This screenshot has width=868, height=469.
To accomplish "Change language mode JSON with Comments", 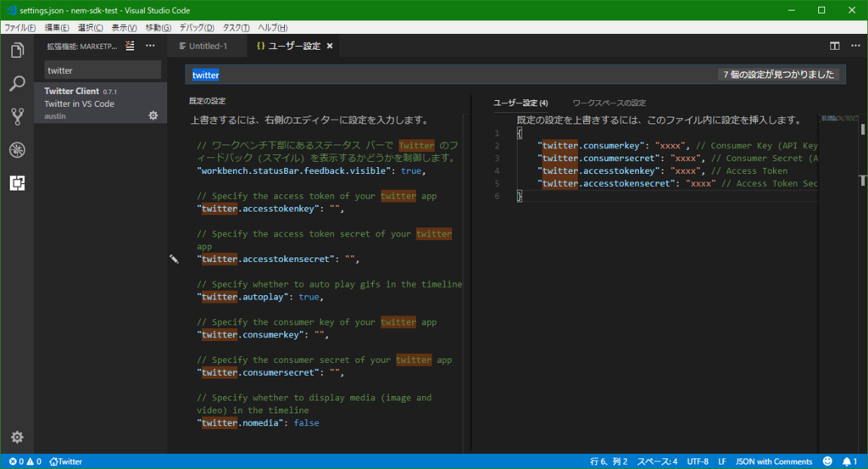I will 773,461.
